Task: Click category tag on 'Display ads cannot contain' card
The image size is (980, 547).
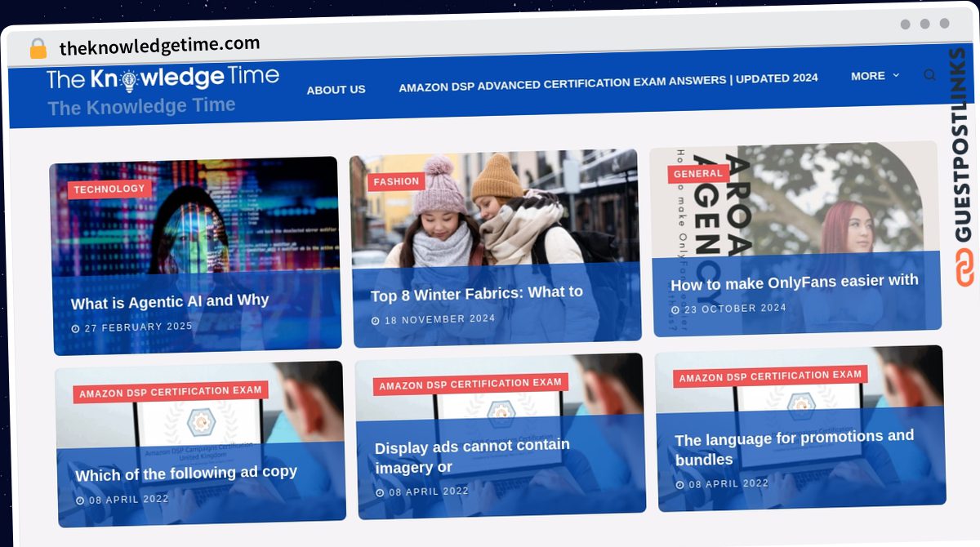Action: 470,385
